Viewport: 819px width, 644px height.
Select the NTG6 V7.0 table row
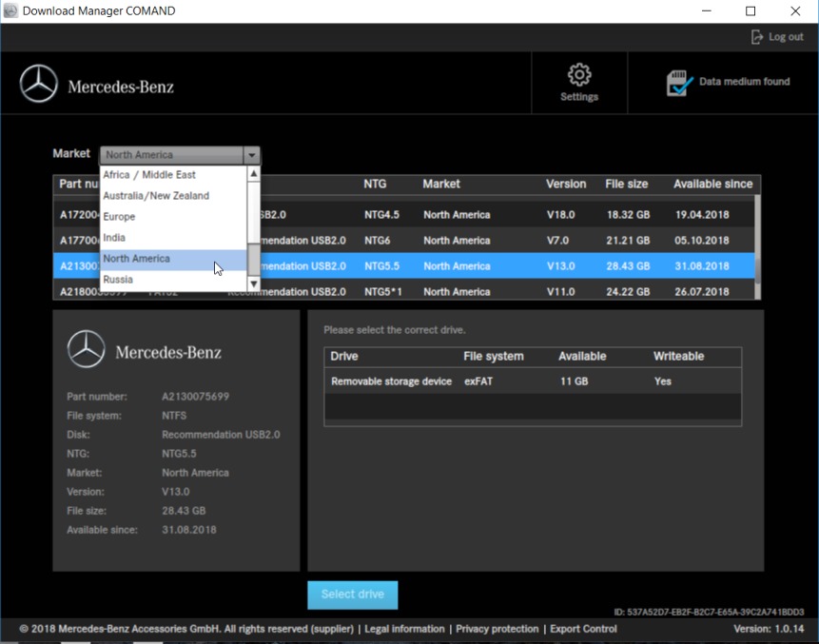coord(403,241)
